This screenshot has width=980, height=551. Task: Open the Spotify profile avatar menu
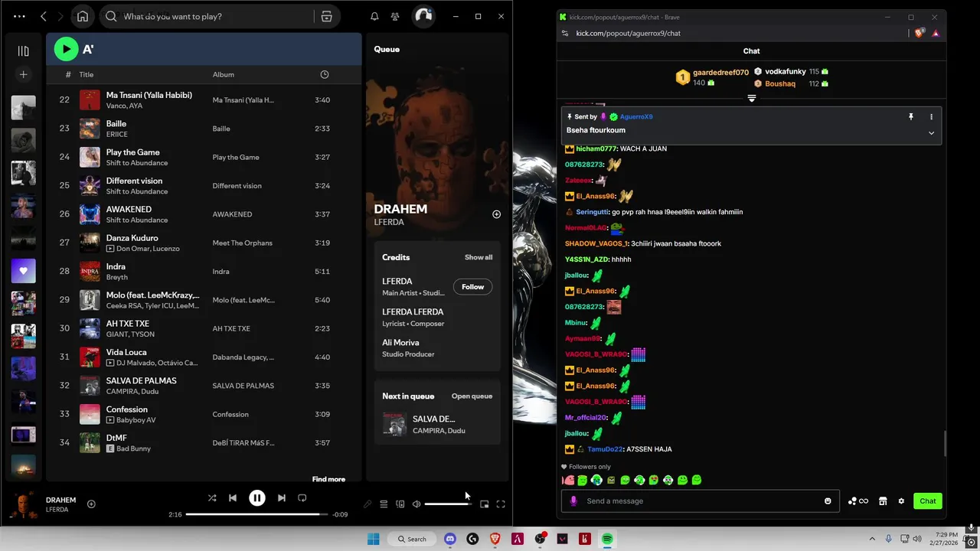pos(423,16)
